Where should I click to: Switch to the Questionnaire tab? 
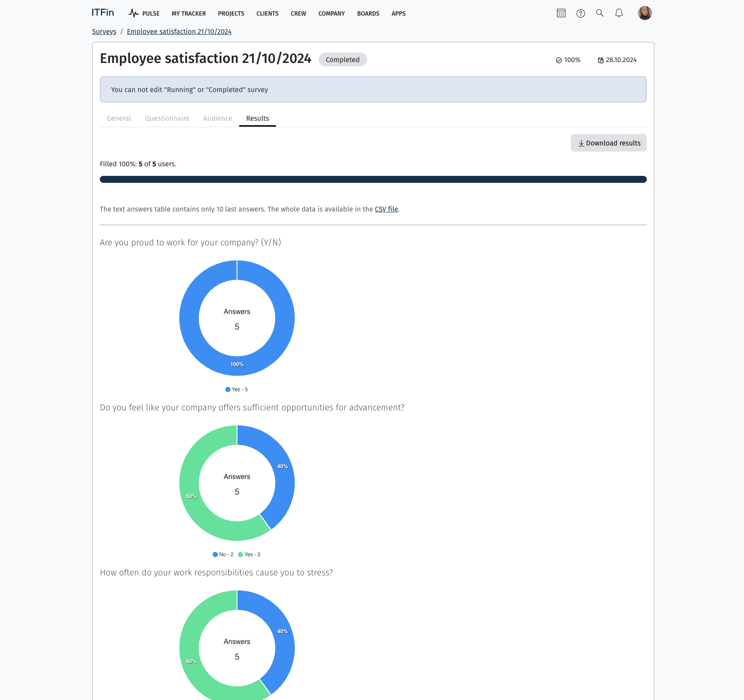[x=167, y=119]
